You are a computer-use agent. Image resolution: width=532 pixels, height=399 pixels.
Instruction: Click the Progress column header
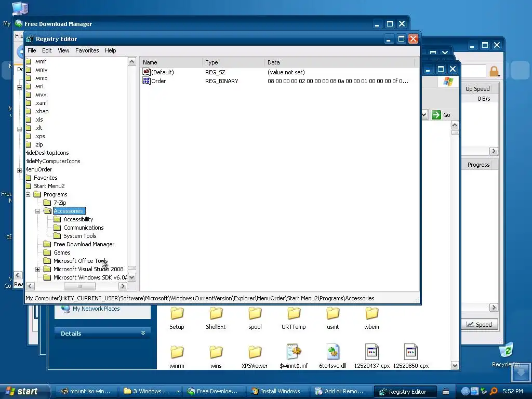[x=478, y=165]
